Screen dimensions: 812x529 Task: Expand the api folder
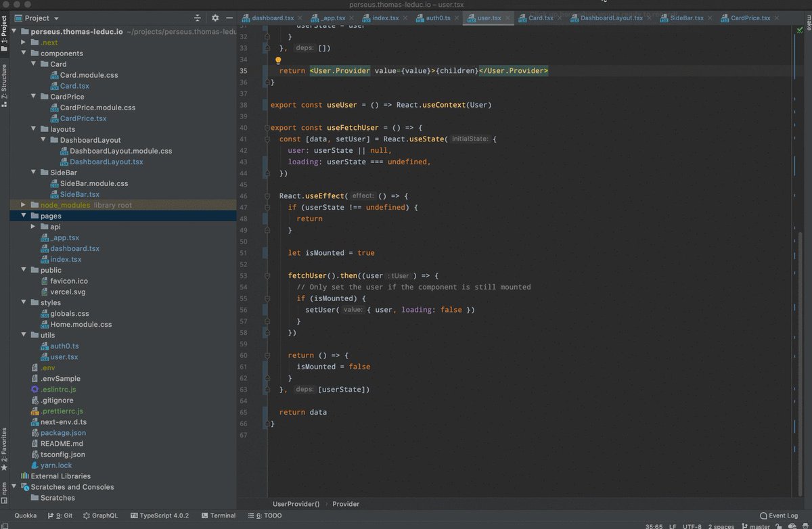click(x=35, y=227)
